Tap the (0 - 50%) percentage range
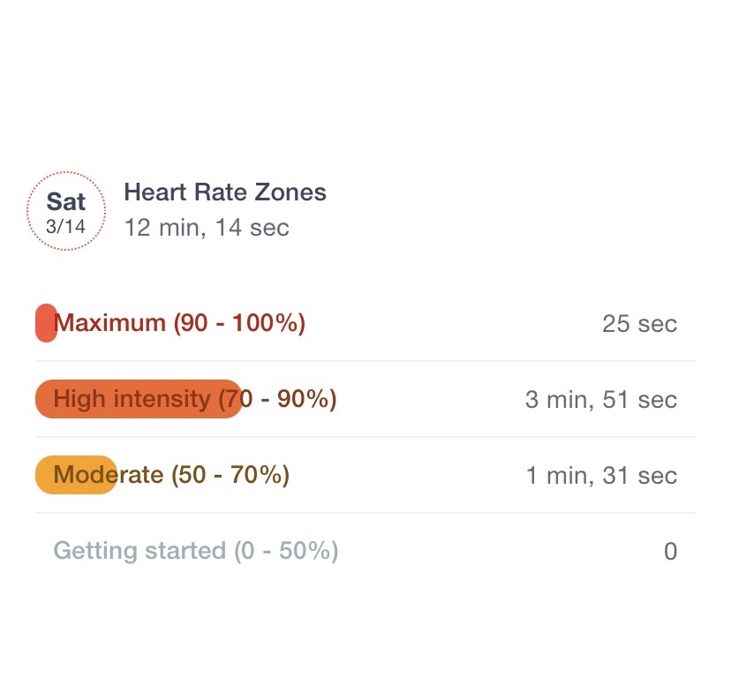Image resolution: width=731 pixels, height=700 pixels. (286, 551)
